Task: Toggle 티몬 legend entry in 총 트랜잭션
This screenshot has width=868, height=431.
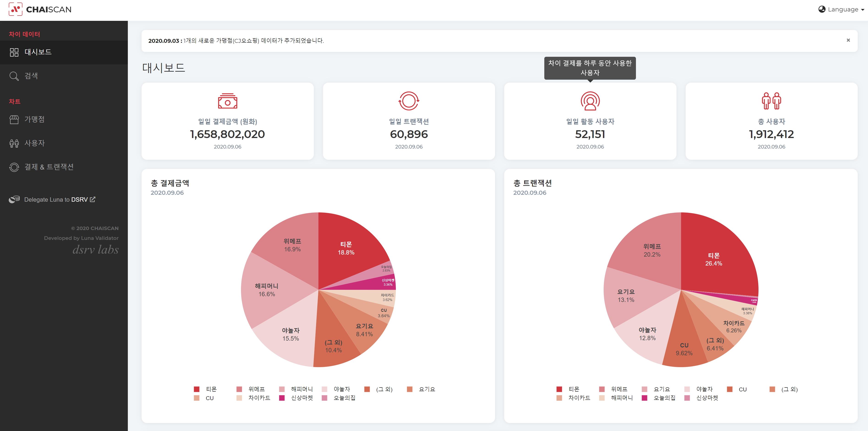Action: click(568, 389)
